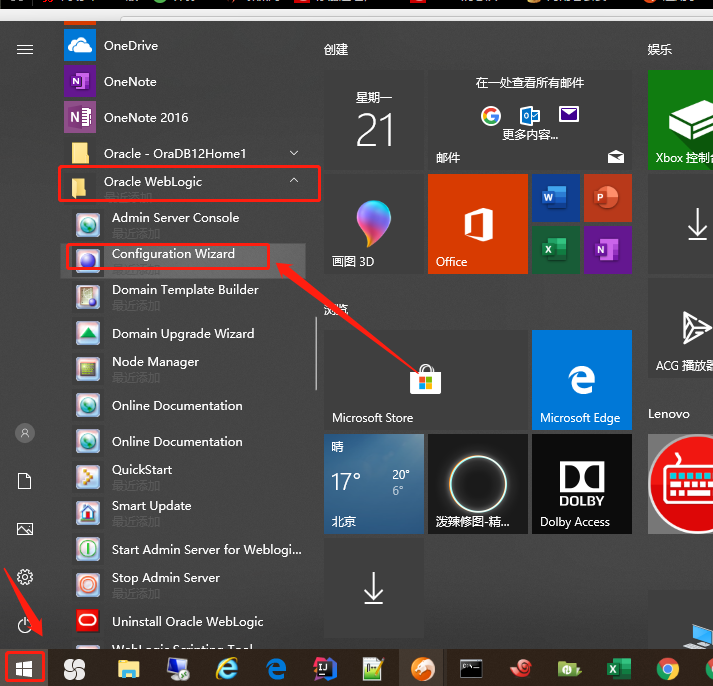
Task: Open Pictures from the start sidebar
Action: tap(25, 529)
